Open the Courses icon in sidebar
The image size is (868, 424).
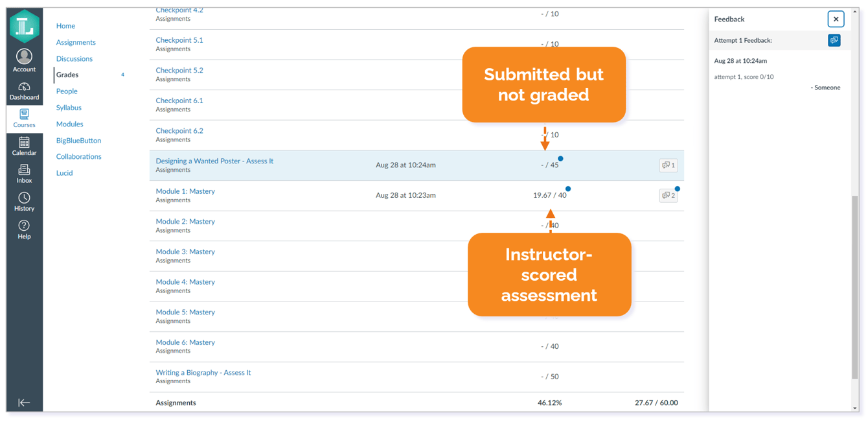(24, 114)
